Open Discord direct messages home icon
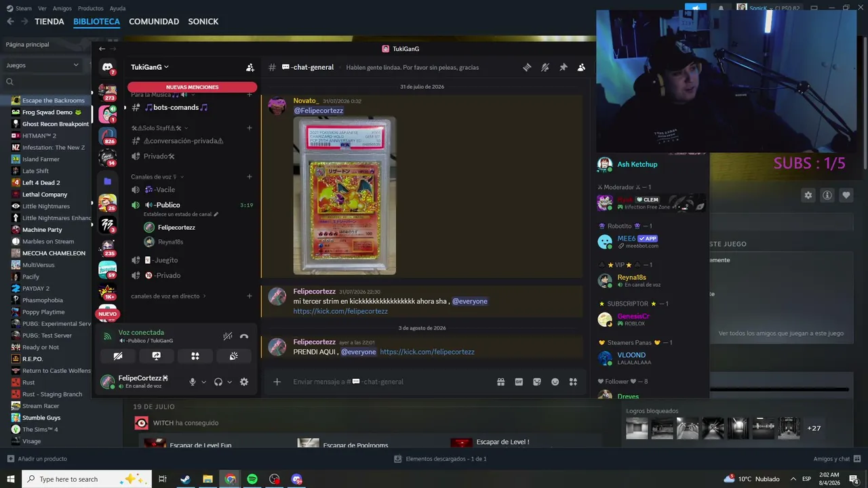This screenshot has width=868, height=488. tap(107, 67)
